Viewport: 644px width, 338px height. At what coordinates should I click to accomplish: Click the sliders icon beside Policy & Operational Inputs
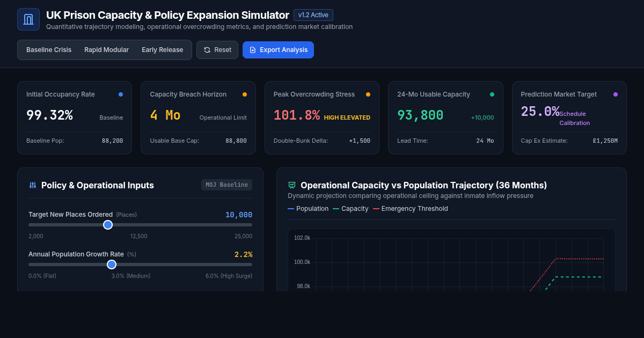click(x=33, y=185)
